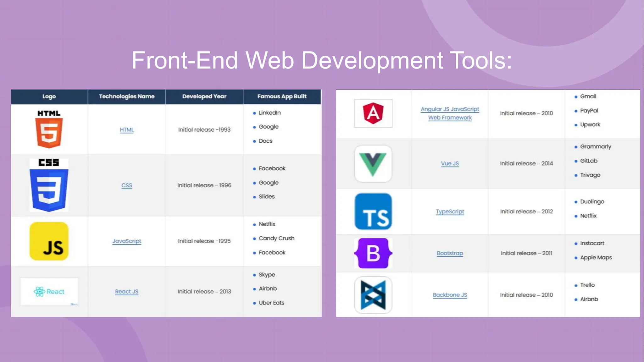The height and width of the screenshot is (362, 644).
Task: Click the HTML5 logo
Action: 49,129
